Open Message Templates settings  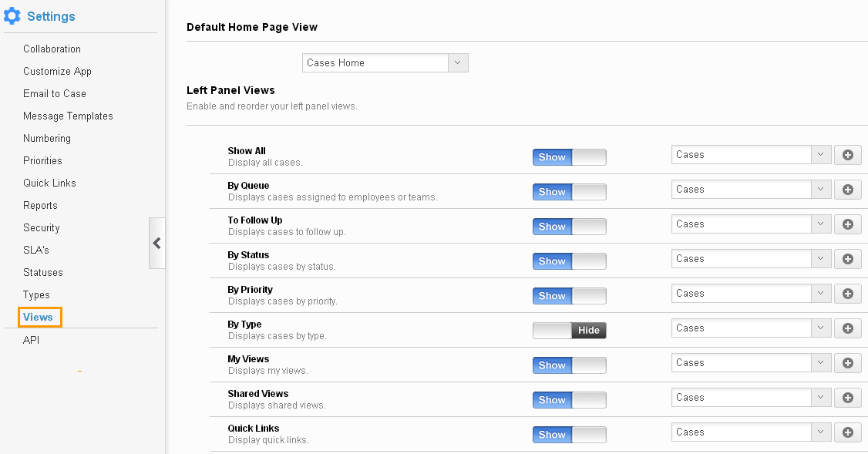tap(68, 116)
